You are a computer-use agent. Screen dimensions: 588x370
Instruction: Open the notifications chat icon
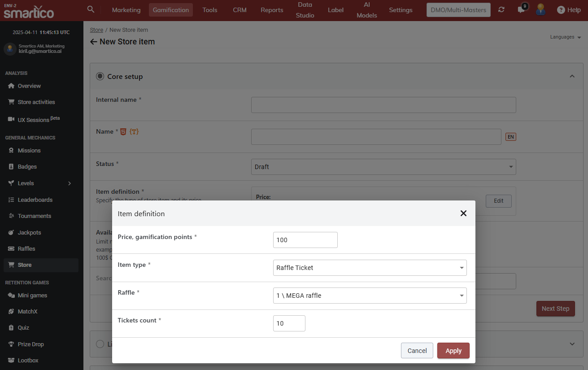521,10
